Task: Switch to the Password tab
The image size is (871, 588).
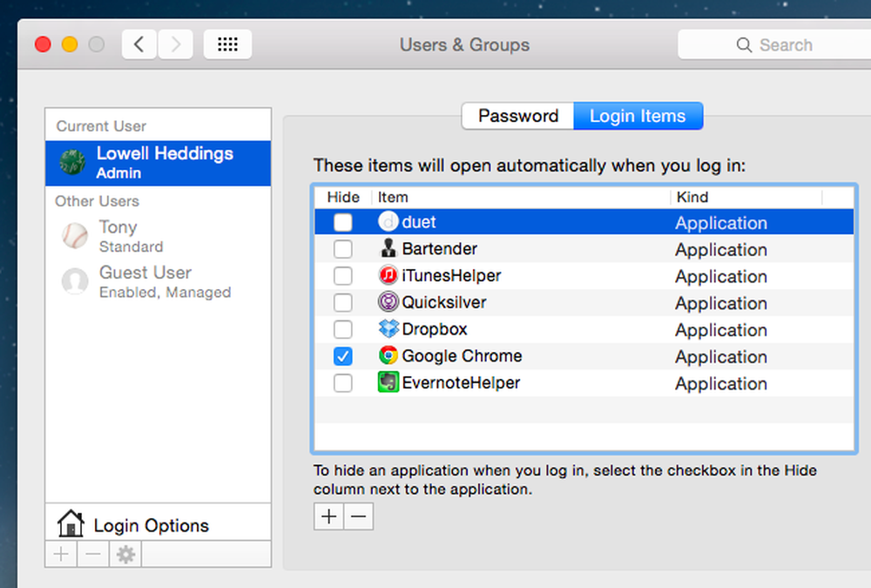Action: (x=518, y=116)
